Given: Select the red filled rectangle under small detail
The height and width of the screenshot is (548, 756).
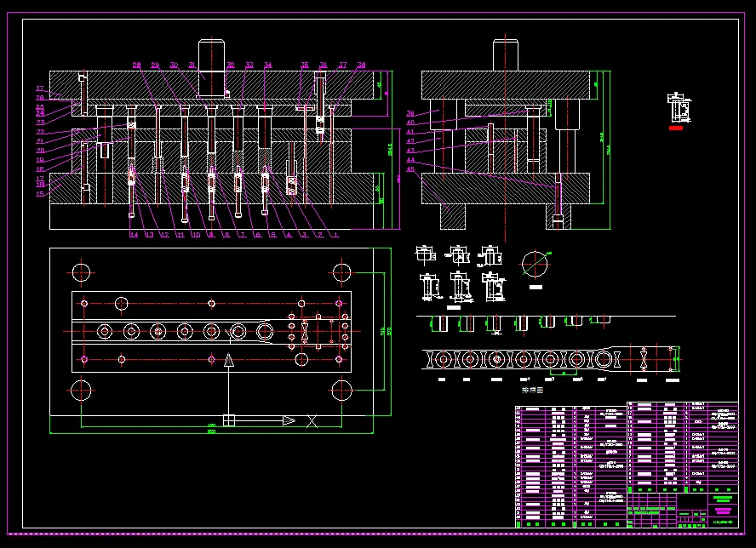Looking at the screenshot, I should (x=676, y=128).
